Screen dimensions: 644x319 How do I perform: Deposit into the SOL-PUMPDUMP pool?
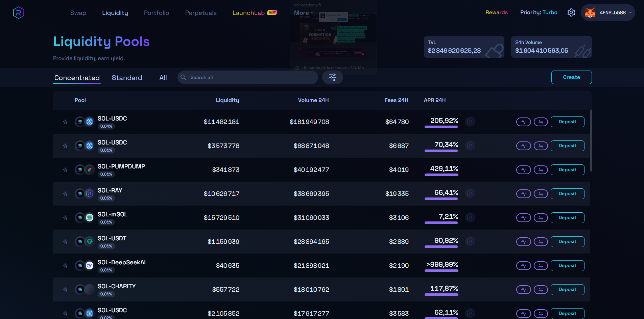(x=567, y=170)
